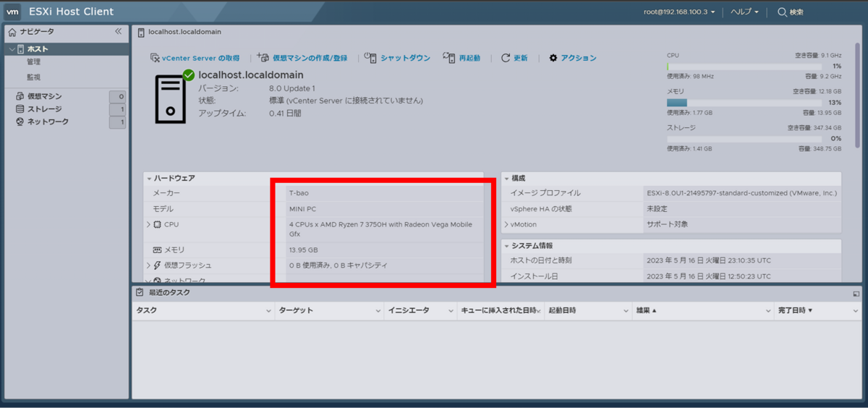This screenshot has width=868, height=408.
Task: Click MINI PC model value
Action: [302, 209]
